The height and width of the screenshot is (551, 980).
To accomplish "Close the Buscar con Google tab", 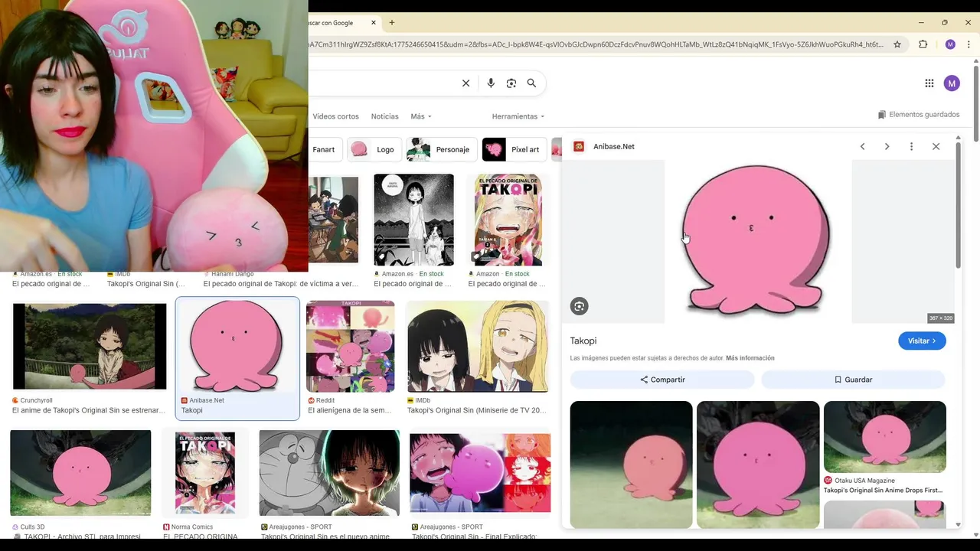I will point(374,23).
